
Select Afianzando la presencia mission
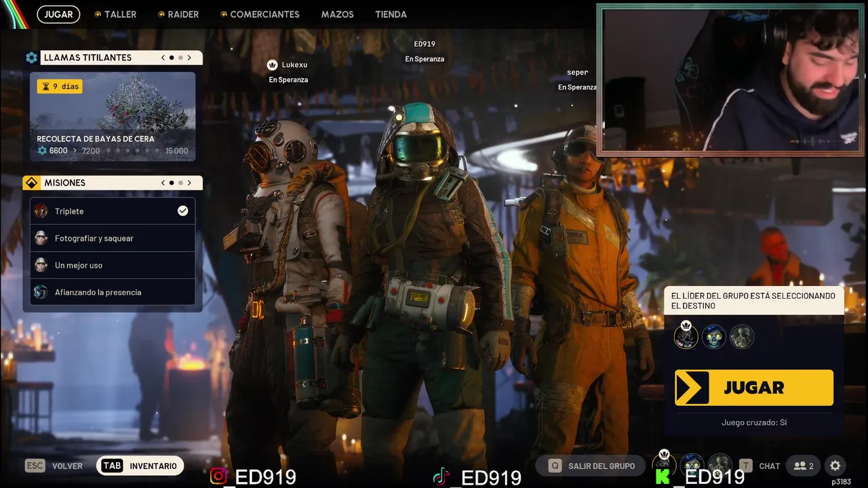[113, 292]
